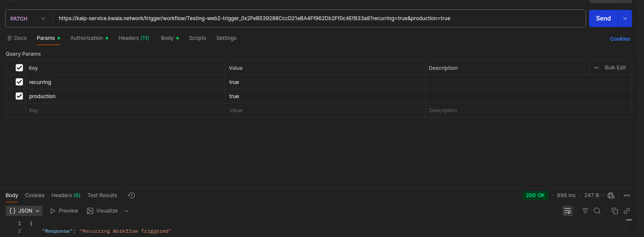Open the request Body tab
Screen dimensions: 644x237
pyautogui.click(x=170, y=38)
